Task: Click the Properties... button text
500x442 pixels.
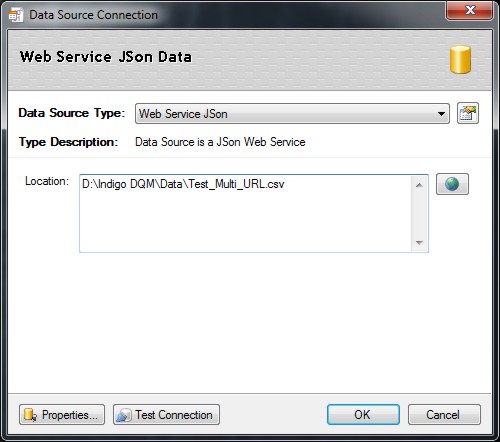Action: tap(70, 415)
